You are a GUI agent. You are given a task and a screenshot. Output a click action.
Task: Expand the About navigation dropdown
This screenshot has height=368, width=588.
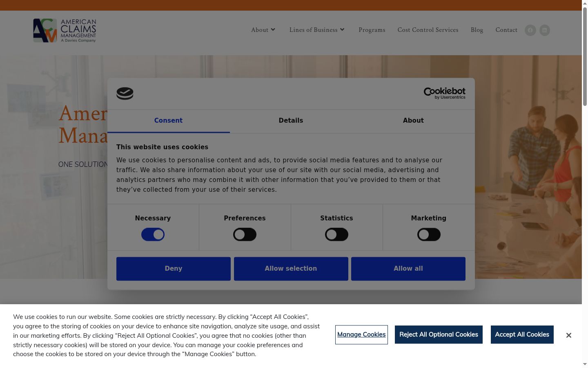[263, 30]
